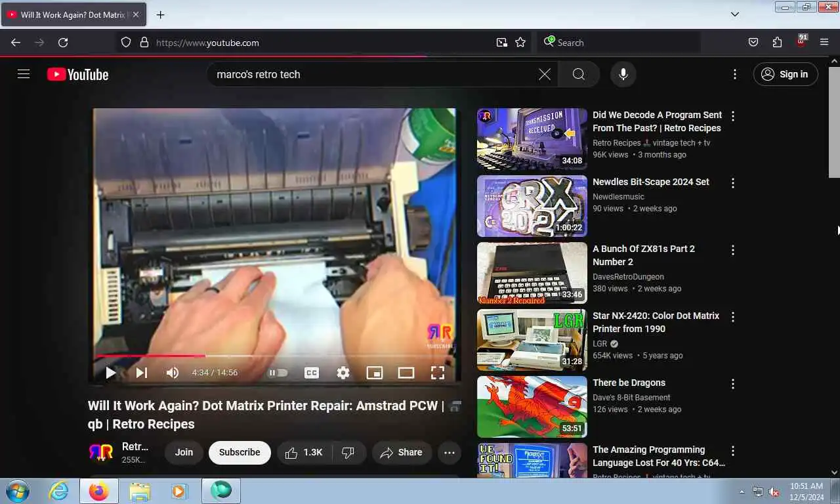Open 'A Bunch Of ZX81s Part 2' thumbnail
840x504 pixels.
click(x=532, y=273)
